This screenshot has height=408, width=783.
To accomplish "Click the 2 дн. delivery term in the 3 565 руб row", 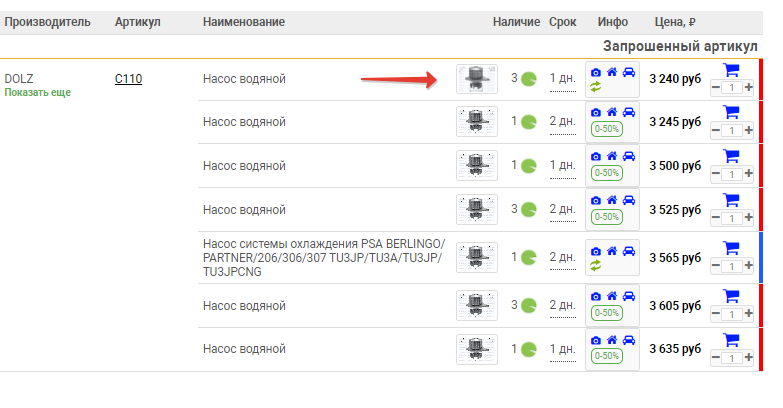I will point(562,257).
